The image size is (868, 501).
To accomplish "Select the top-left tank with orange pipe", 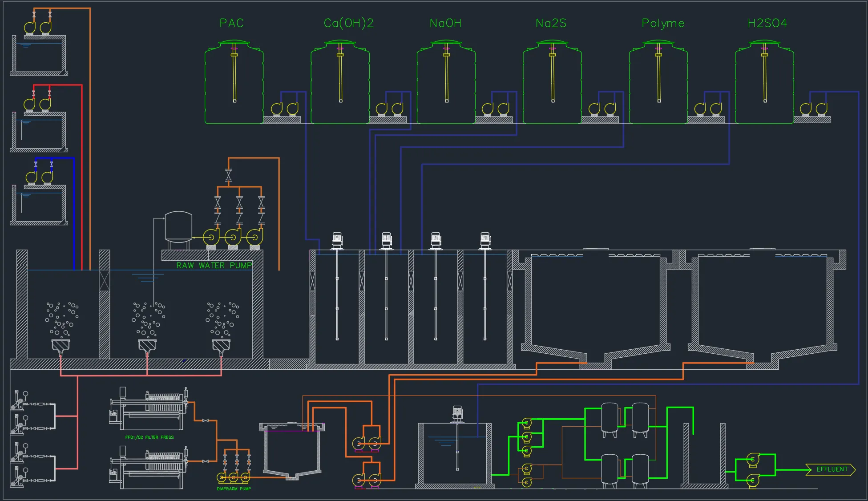I will pyautogui.click(x=39, y=55).
